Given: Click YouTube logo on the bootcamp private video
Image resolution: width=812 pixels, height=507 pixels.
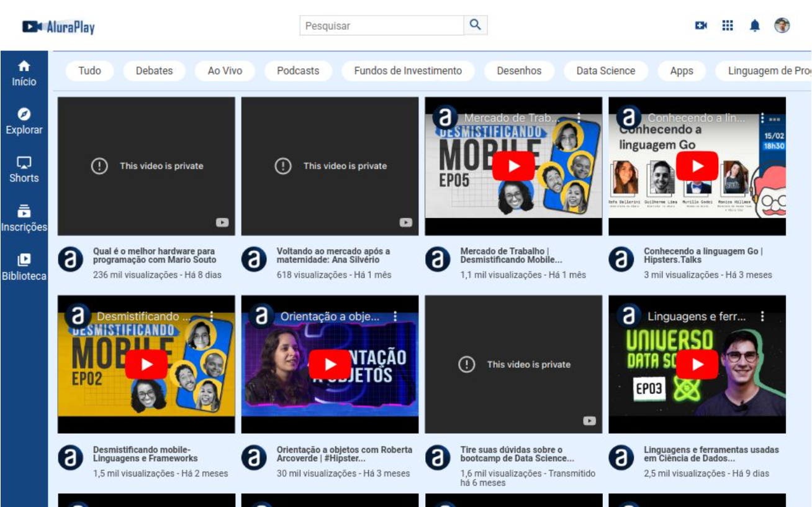Looking at the screenshot, I should (x=590, y=421).
